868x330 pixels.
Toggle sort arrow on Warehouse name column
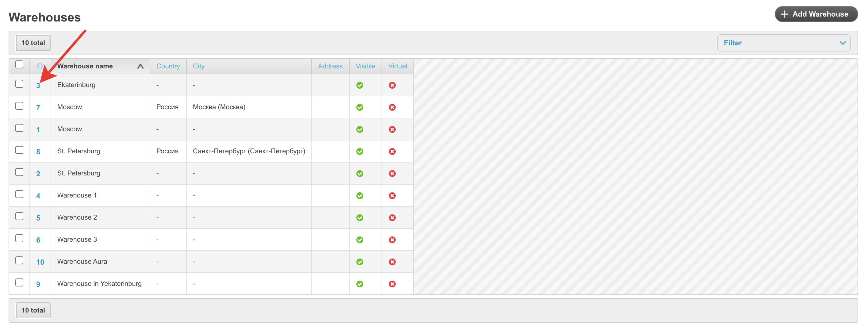click(140, 67)
